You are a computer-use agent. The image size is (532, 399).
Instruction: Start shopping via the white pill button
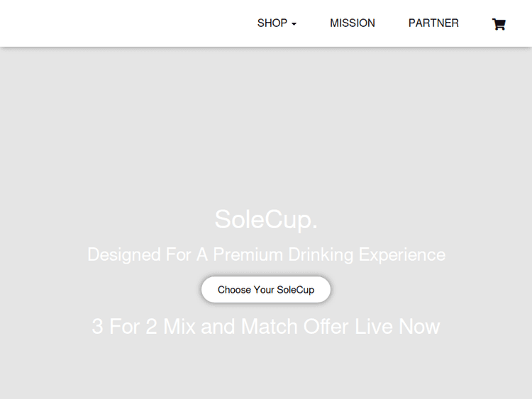point(266,289)
